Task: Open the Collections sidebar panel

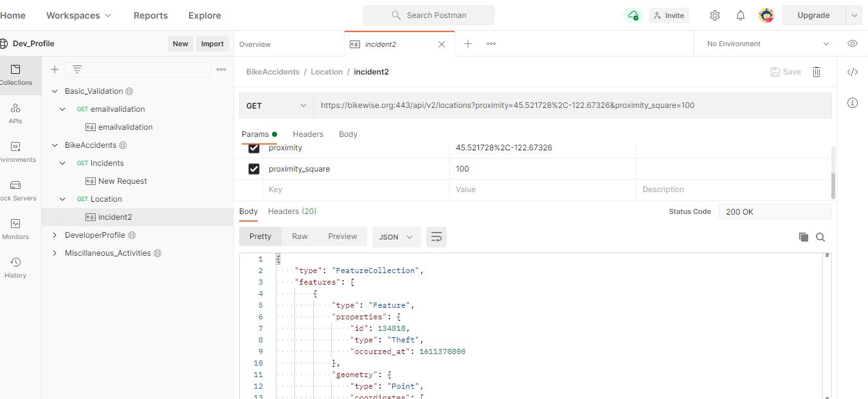Action: click(x=16, y=75)
